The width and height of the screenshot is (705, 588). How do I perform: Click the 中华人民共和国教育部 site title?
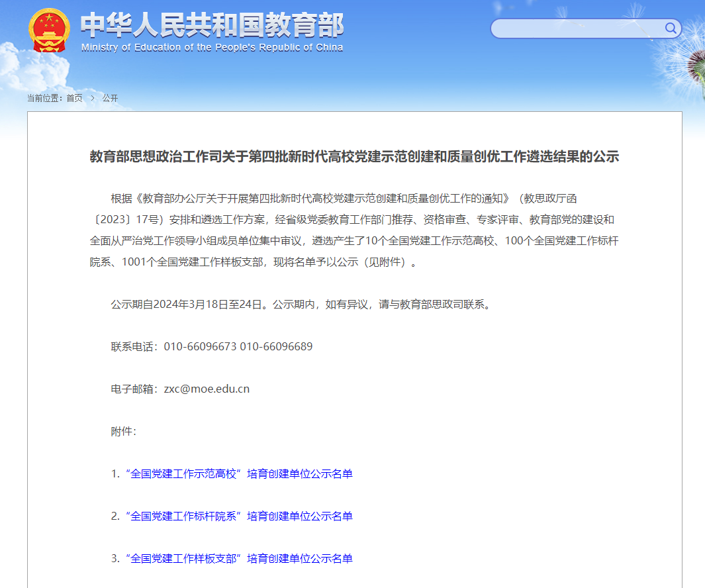tap(212, 25)
